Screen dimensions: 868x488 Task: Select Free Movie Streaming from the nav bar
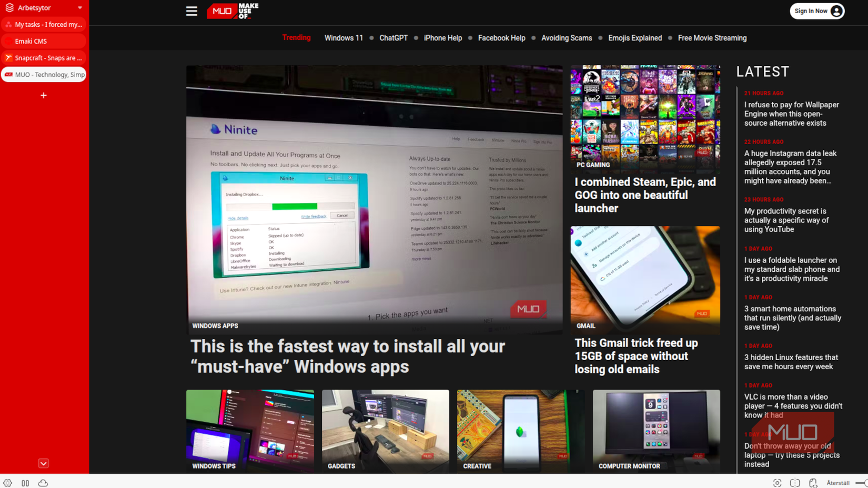pos(712,38)
